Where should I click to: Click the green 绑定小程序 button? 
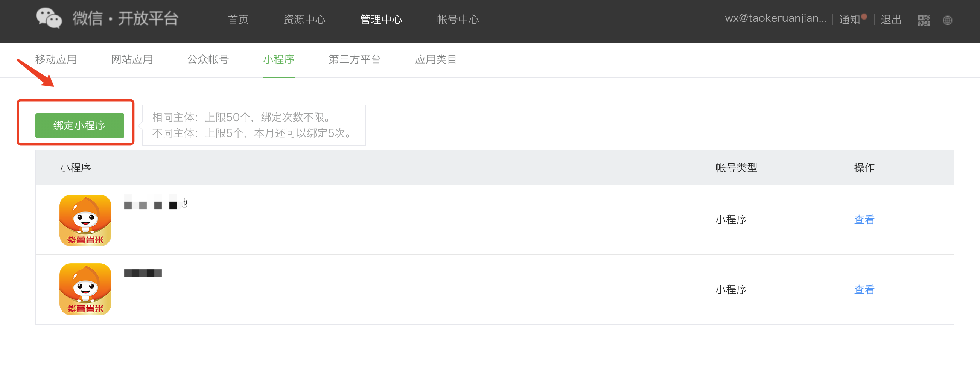pos(79,126)
